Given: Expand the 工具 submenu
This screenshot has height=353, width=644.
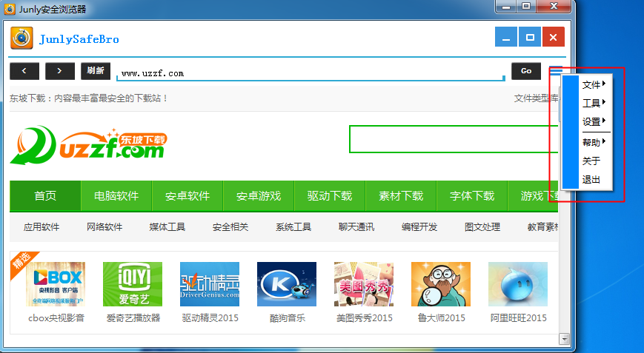Looking at the screenshot, I should (x=594, y=103).
